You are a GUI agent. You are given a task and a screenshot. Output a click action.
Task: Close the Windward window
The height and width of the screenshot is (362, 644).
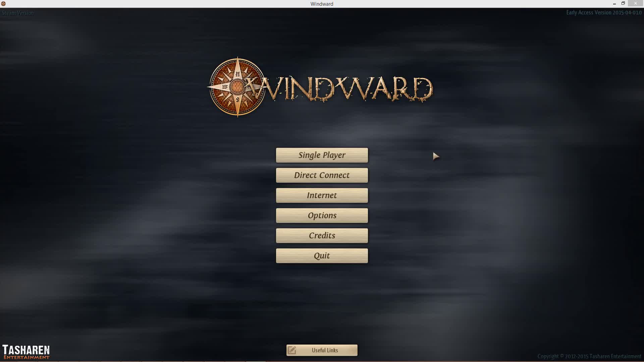pyautogui.click(x=635, y=4)
